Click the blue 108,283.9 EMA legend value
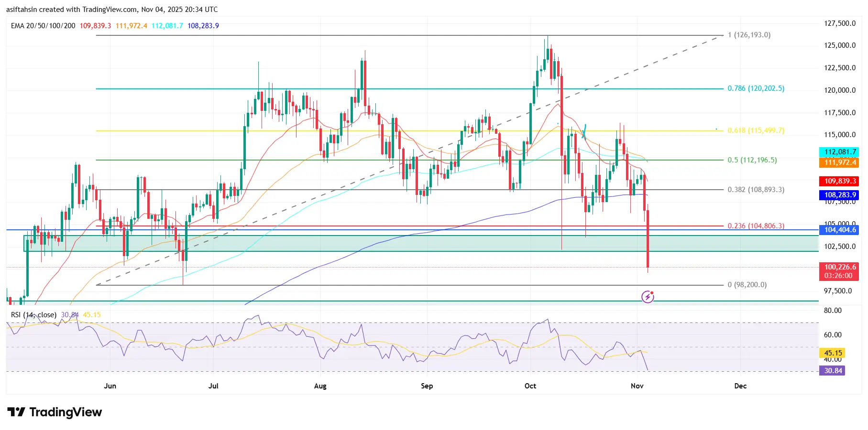 pos(203,26)
